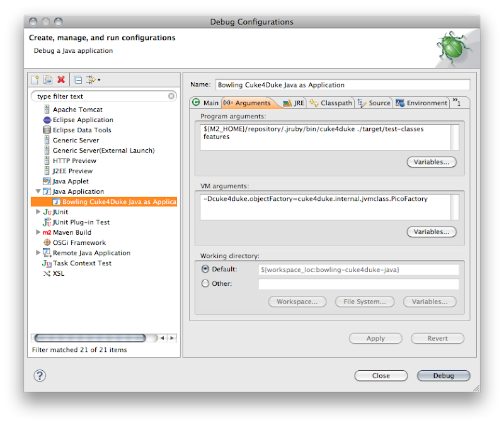This screenshot has width=504, height=425.
Task: Select the Java Application type icon
Action: coord(47,191)
